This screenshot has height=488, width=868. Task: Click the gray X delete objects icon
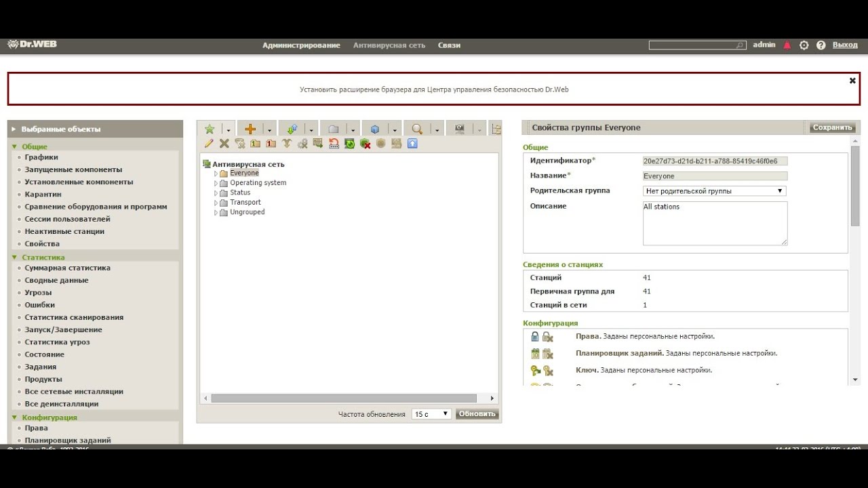224,143
